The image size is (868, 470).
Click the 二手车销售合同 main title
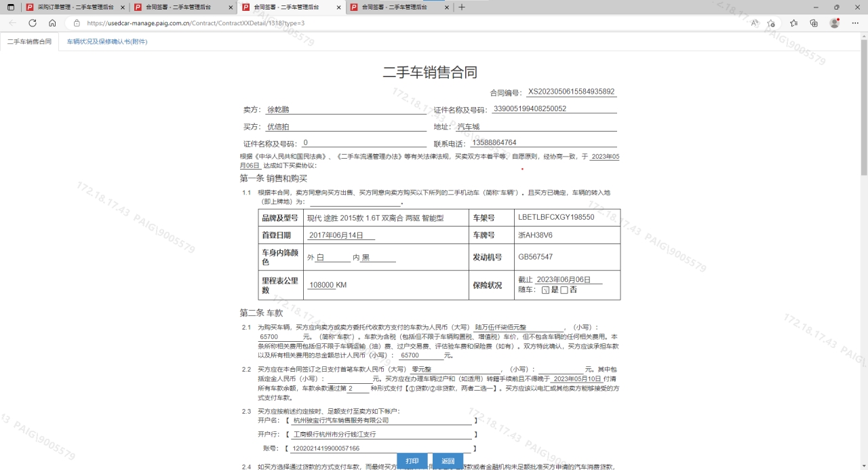(430, 73)
